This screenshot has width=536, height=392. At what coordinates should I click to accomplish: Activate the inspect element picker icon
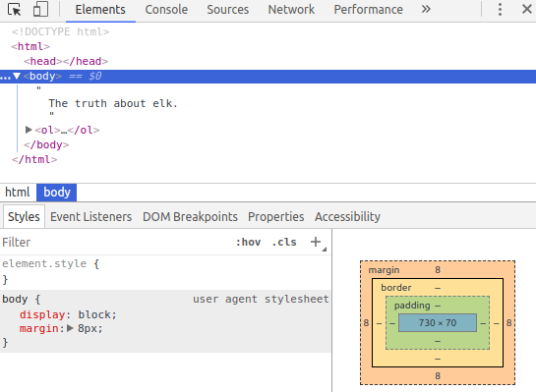(15, 10)
